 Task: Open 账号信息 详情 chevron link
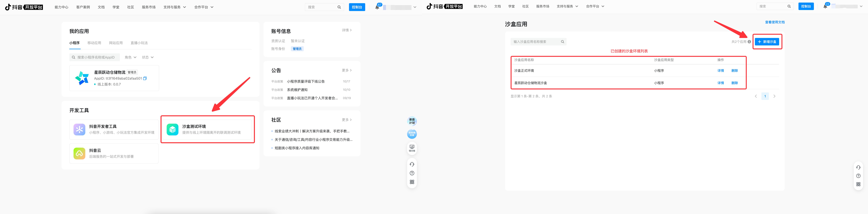click(x=347, y=30)
